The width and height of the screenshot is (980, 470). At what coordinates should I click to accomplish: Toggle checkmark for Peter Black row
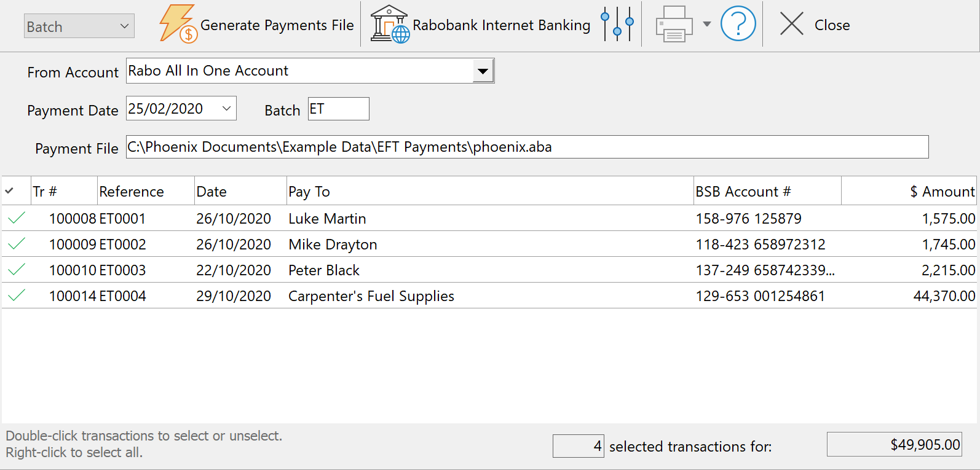[17, 269]
